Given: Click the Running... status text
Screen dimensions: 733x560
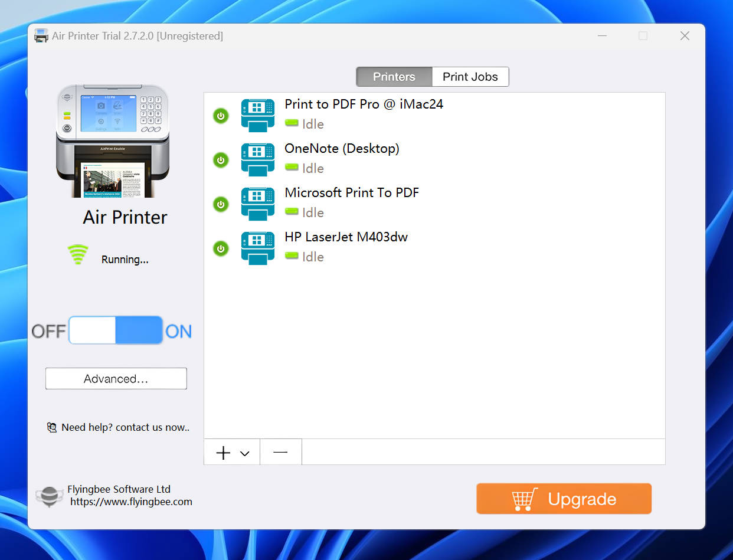Looking at the screenshot, I should click(125, 260).
